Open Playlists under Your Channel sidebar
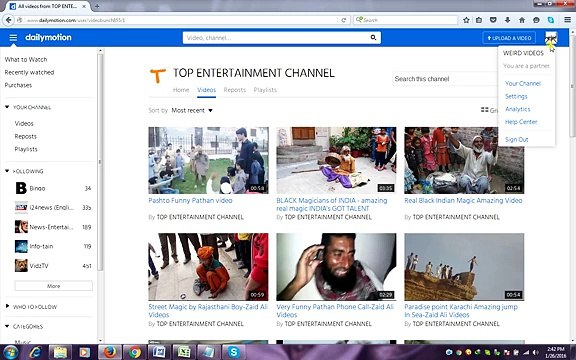This screenshot has height=360, width=576. (x=26, y=149)
